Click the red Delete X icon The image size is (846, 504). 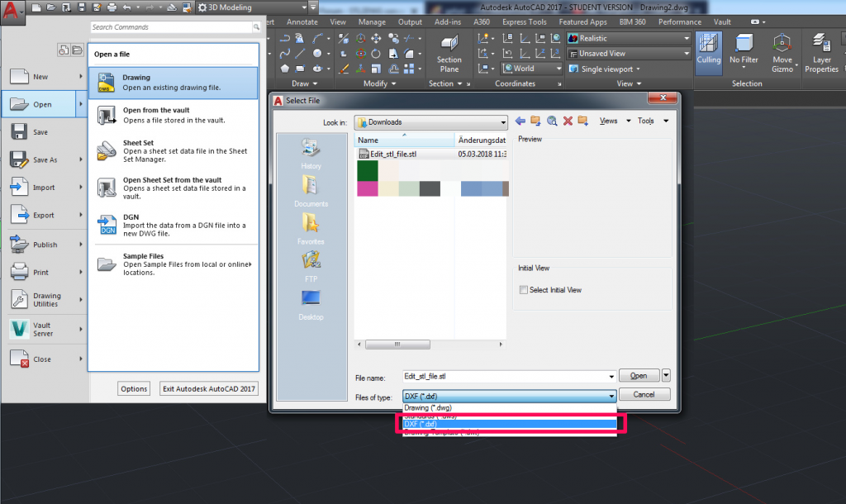click(x=568, y=121)
